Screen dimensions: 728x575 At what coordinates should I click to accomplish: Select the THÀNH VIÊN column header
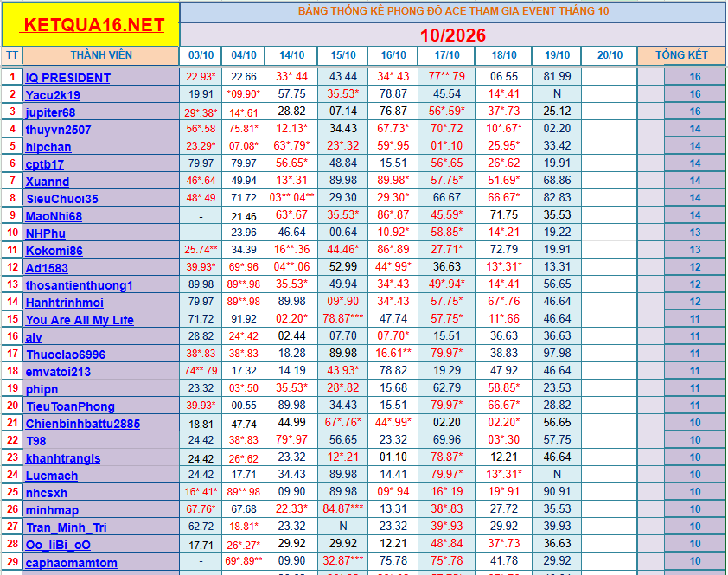[101, 55]
